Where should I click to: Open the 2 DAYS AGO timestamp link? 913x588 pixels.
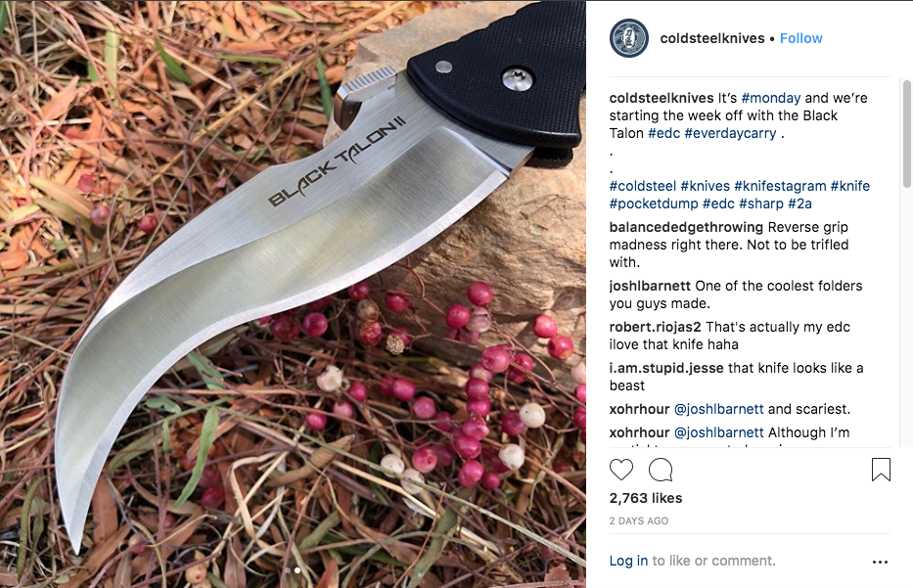[x=639, y=521]
